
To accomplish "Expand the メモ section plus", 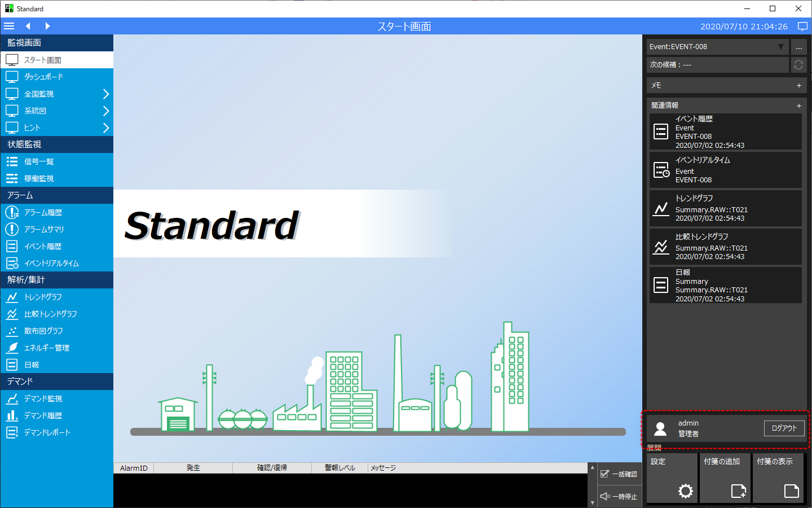I will [798, 86].
